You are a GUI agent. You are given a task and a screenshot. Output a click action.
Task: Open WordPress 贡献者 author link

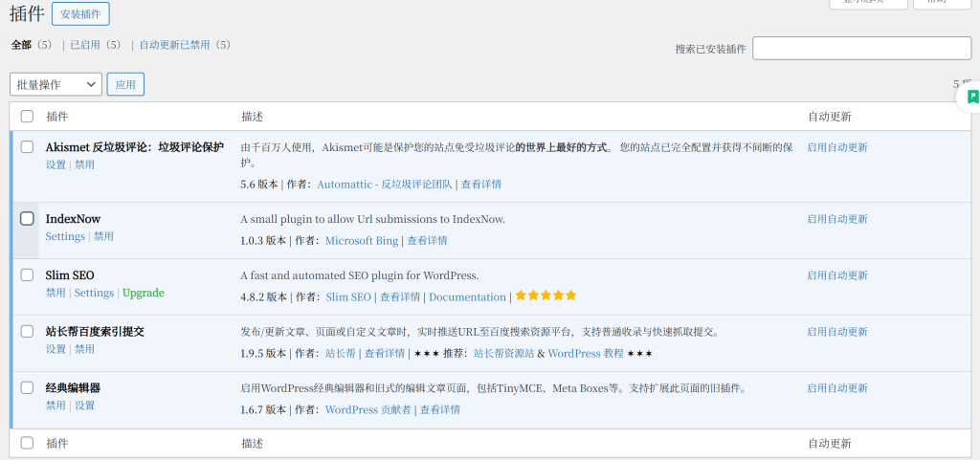368,409
